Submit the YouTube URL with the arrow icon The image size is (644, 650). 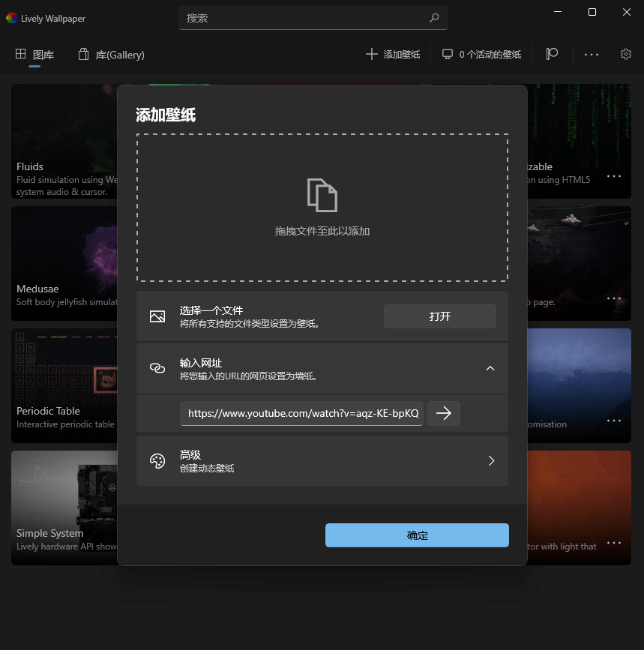(443, 413)
